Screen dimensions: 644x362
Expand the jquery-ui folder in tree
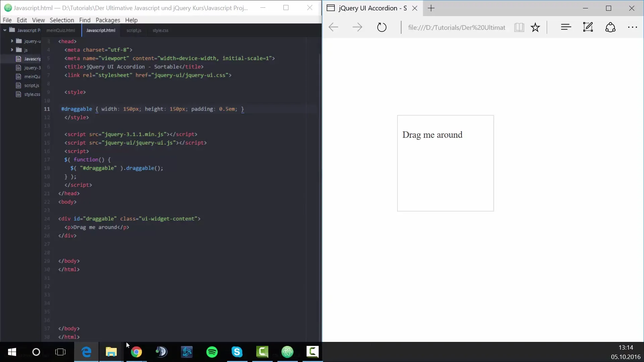(x=12, y=41)
